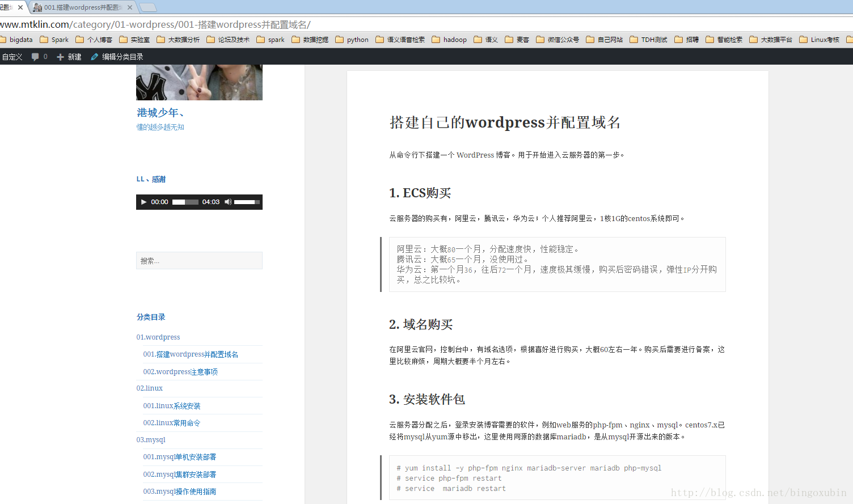Click the comment bubble icon in the admin bar
Image resolution: width=853 pixels, height=504 pixels.
coord(34,56)
